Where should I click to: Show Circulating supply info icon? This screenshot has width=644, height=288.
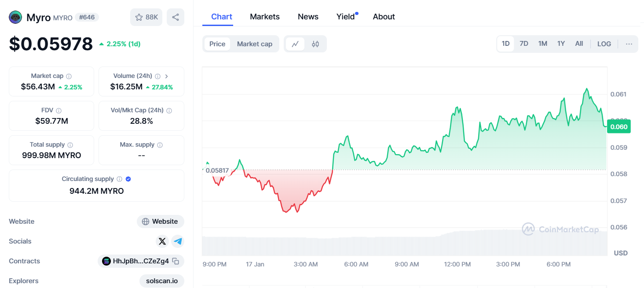(x=119, y=179)
